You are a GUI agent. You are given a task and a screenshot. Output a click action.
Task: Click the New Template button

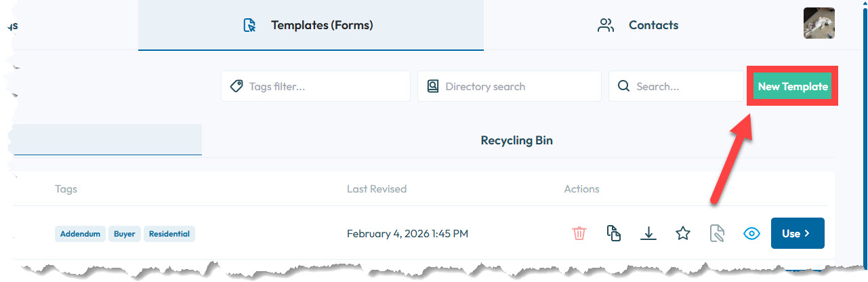coord(793,87)
